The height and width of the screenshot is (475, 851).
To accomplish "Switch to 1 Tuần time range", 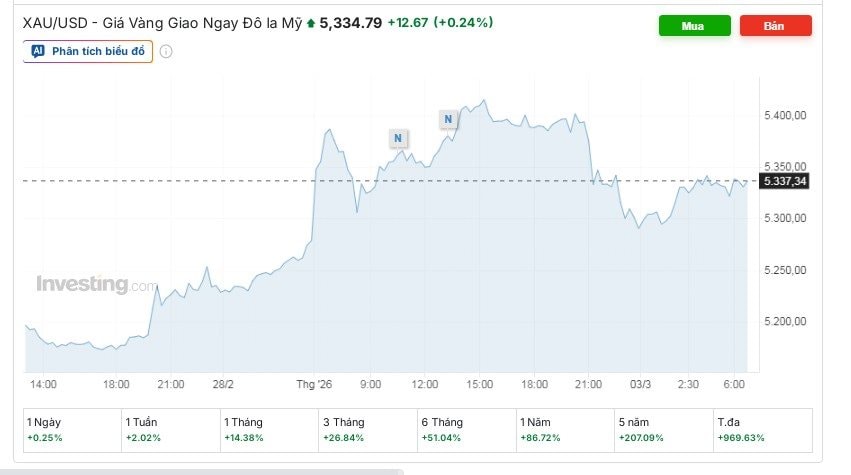I will [169, 430].
